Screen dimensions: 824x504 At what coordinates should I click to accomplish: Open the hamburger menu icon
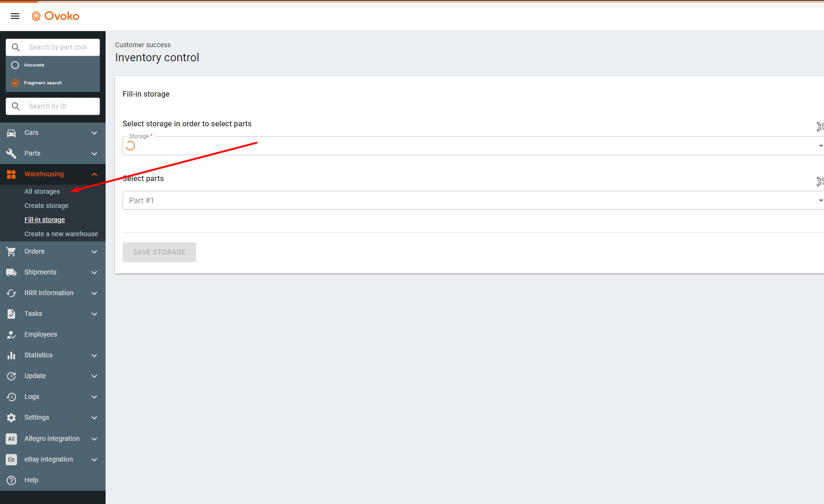(x=15, y=16)
